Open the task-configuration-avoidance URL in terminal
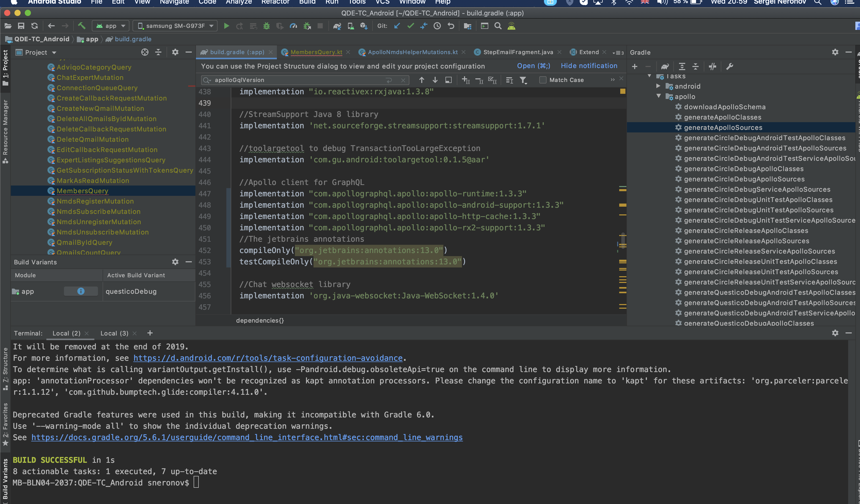860x504 pixels. click(x=268, y=358)
